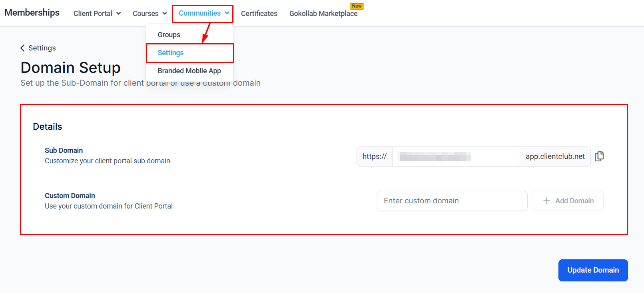The image size is (644, 293).
Task: Expand the Client Portal dropdown
Action: click(97, 13)
